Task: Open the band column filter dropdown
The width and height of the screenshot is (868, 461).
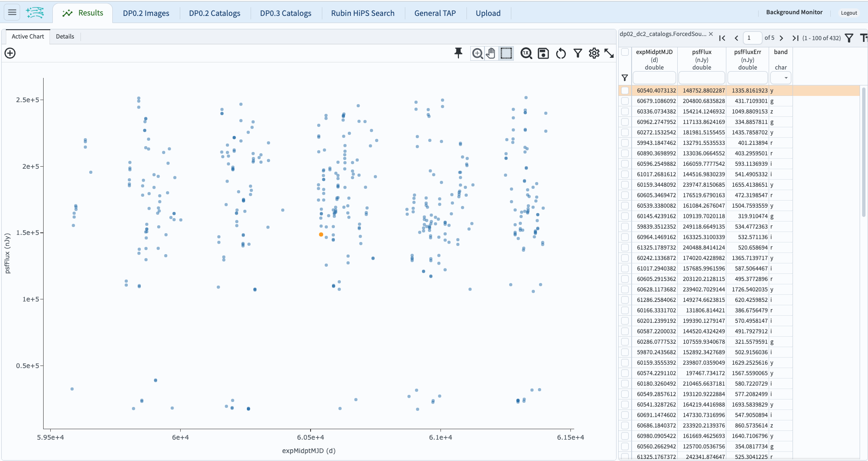Action: point(786,78)
